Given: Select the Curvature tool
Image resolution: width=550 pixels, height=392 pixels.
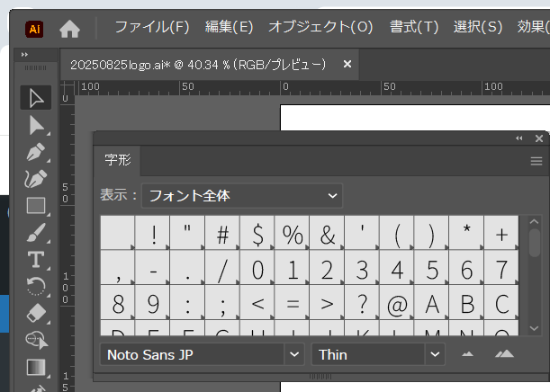Looking at the screenshot, I should pos(36,178).
